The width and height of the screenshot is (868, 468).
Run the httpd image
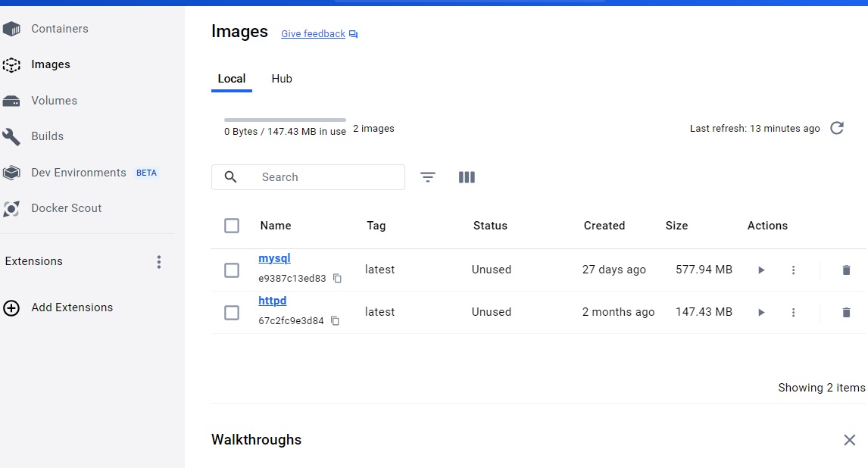click(x=761, y=313)
